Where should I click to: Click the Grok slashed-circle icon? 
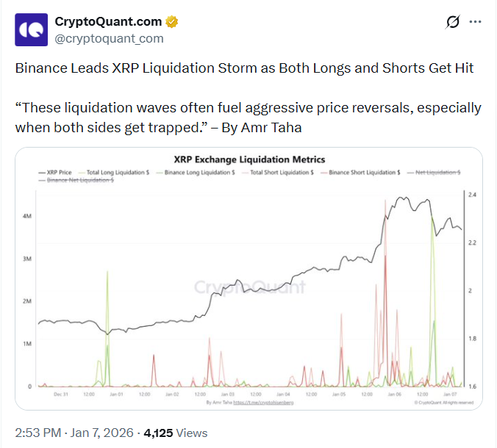[453, 23]
